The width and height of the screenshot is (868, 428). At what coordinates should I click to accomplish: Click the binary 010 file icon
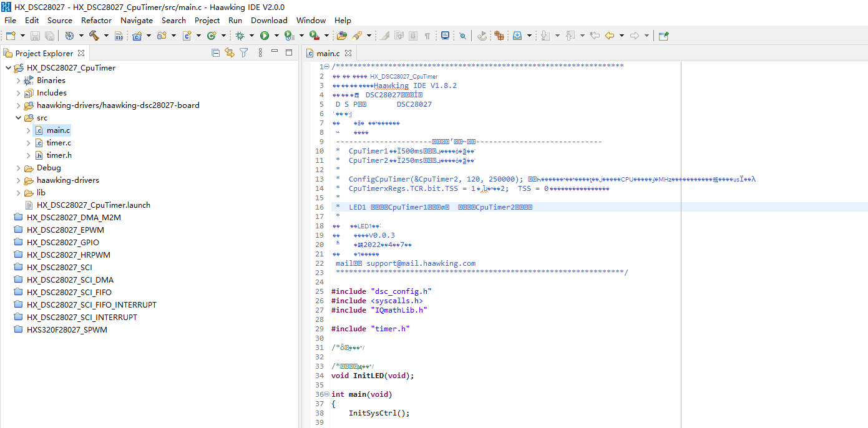point(119,36)
